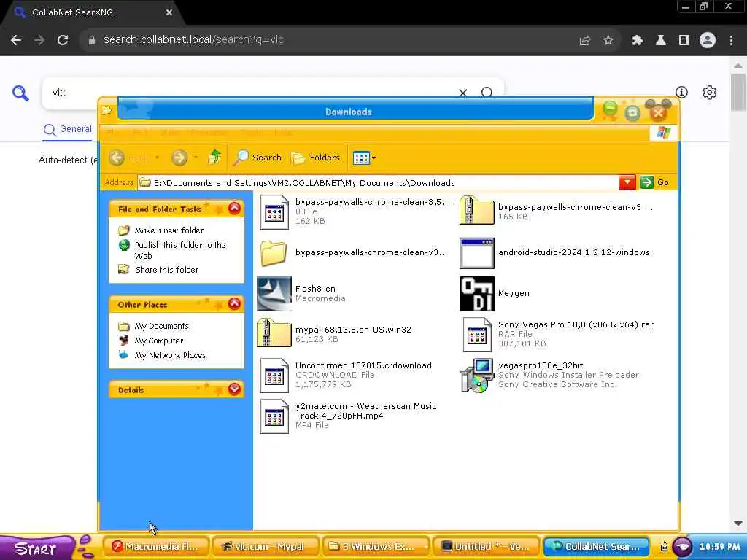The height and width of the screenshot is (560, 747).
Task: Switch to vlc.com Mypal taskbar button
Action: [x=266, y=547]
